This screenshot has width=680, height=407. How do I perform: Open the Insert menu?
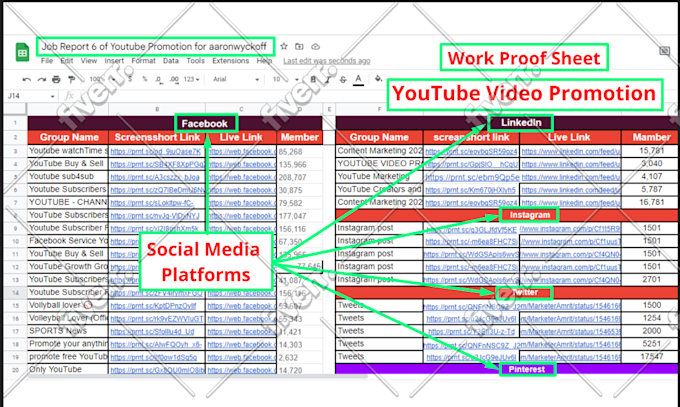tap(114, 61)
